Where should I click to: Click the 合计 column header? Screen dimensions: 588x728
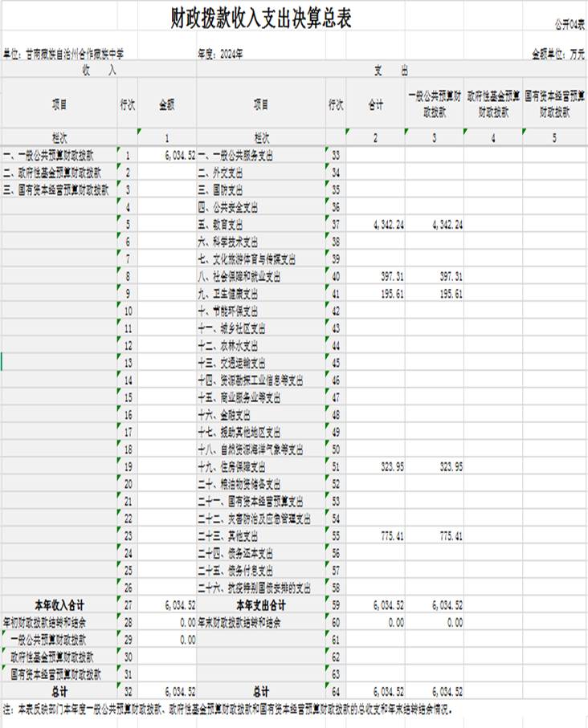click(375, 104)
